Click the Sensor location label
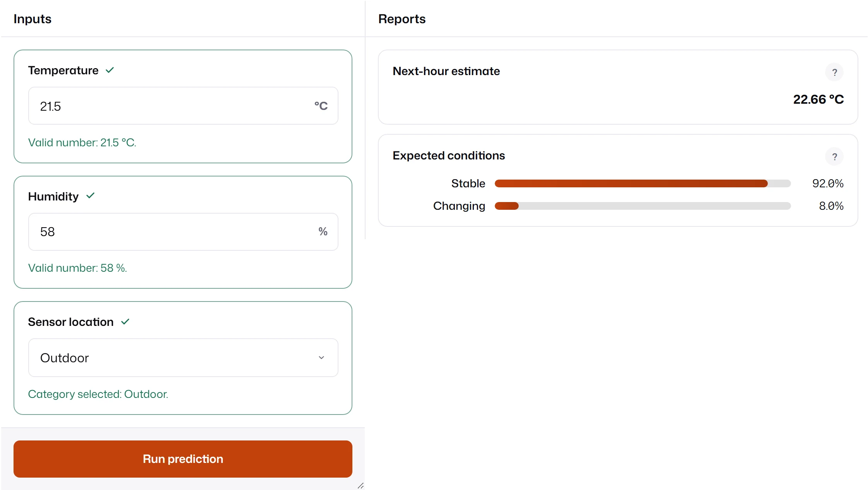868x490 pixels. (71, 322)
